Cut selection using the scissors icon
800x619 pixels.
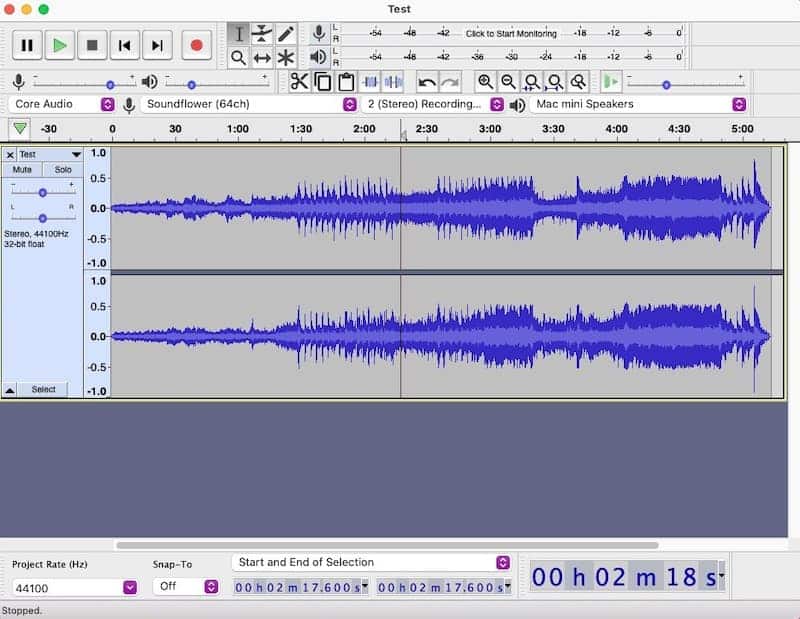coord(299,82)
